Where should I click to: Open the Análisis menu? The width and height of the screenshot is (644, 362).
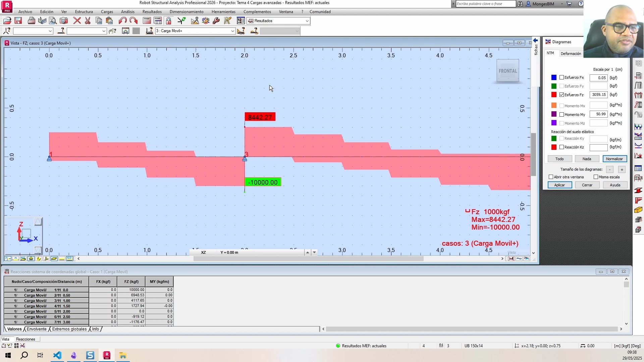click(128, 12)
